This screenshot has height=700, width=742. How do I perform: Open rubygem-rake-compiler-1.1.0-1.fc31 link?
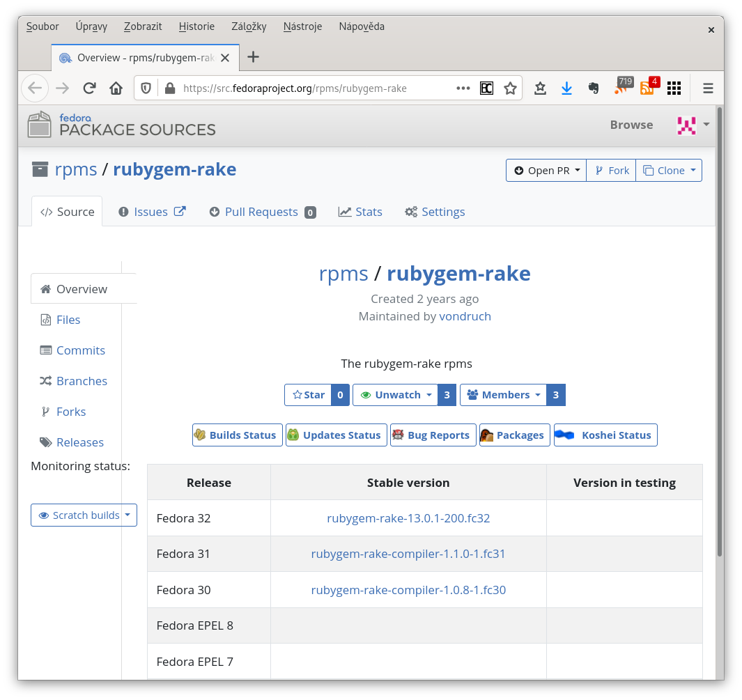(x=408, y=554)
